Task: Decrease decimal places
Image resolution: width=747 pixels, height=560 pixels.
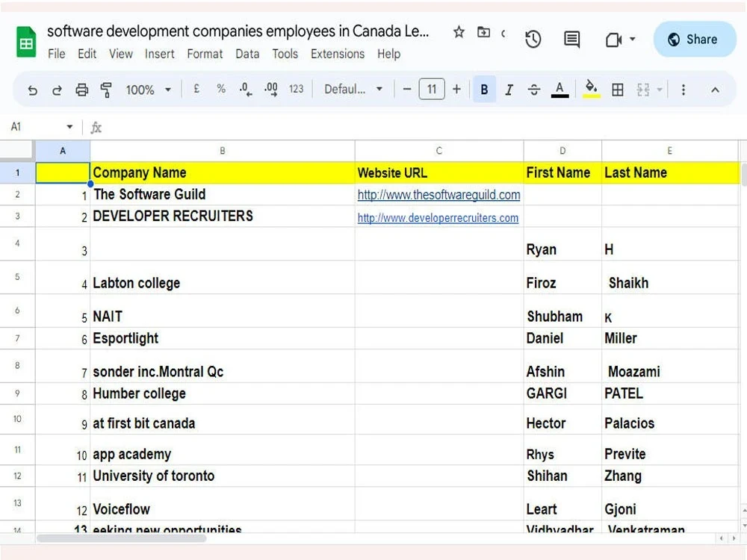Action: click(245, 89)
